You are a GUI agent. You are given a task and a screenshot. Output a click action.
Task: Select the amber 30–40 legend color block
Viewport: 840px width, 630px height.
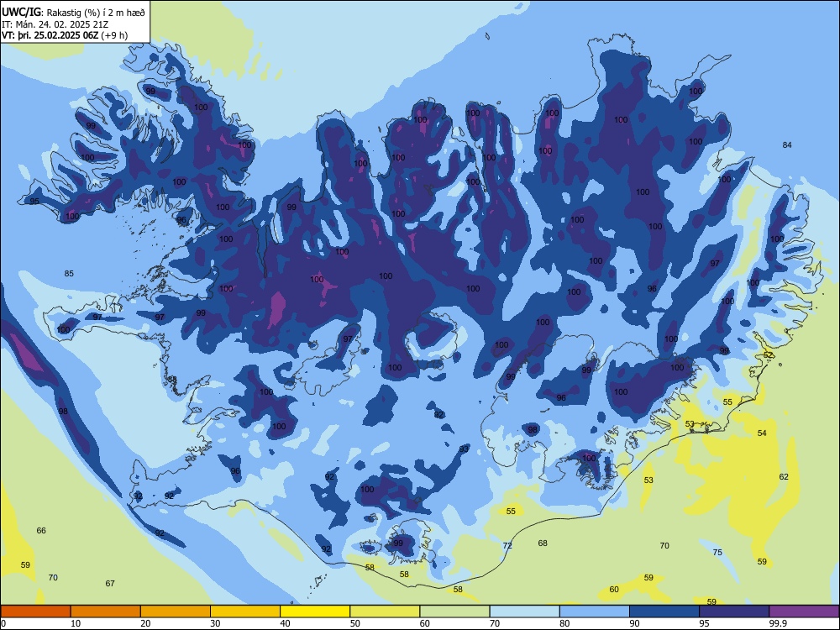click(245, 612)
